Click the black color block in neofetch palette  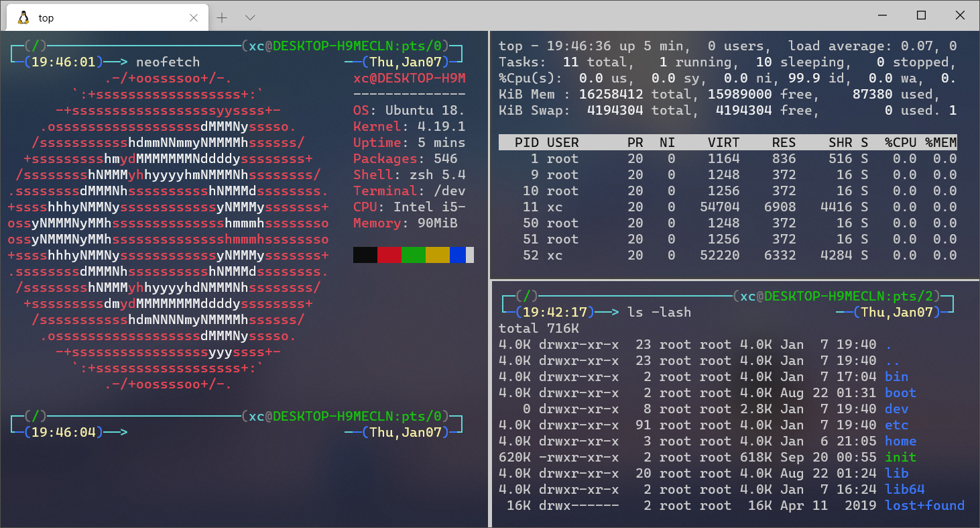tap(365, 255)
